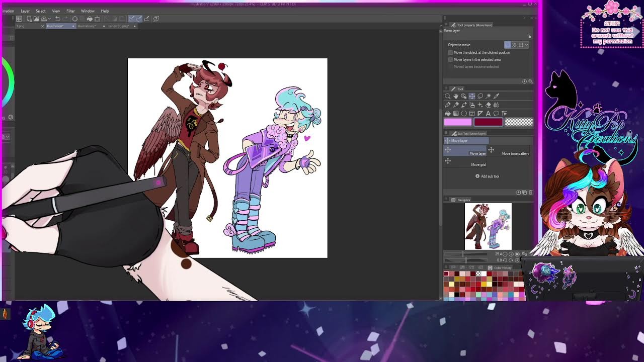Image resolution: width=644 pixels, height=362 pixels.
Task: Zoom in within the Navigator panel
Action: click(511, 254)
